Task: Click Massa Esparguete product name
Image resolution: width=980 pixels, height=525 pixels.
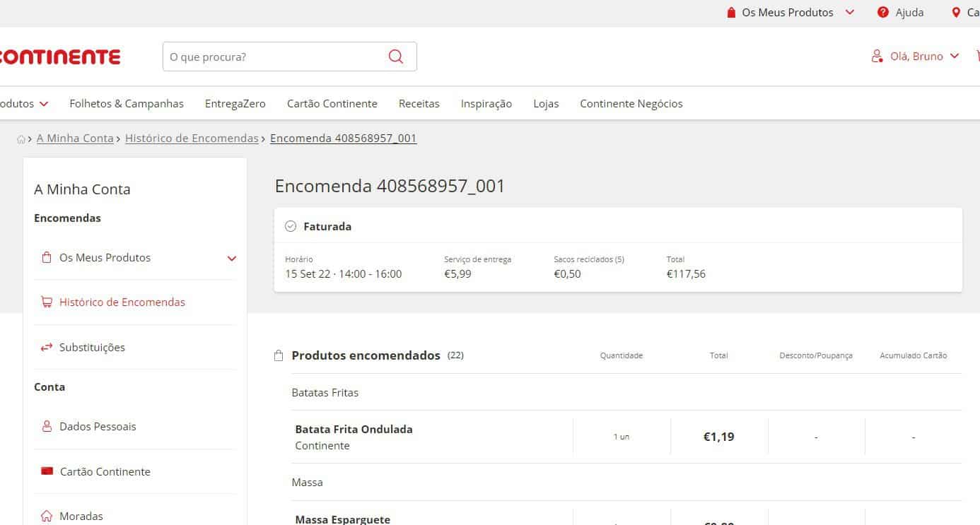Action: coord(342,519)
